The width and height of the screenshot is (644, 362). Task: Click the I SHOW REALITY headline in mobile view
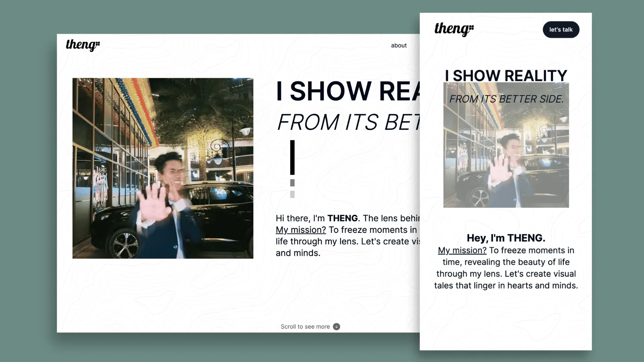(x=505, y=75)
